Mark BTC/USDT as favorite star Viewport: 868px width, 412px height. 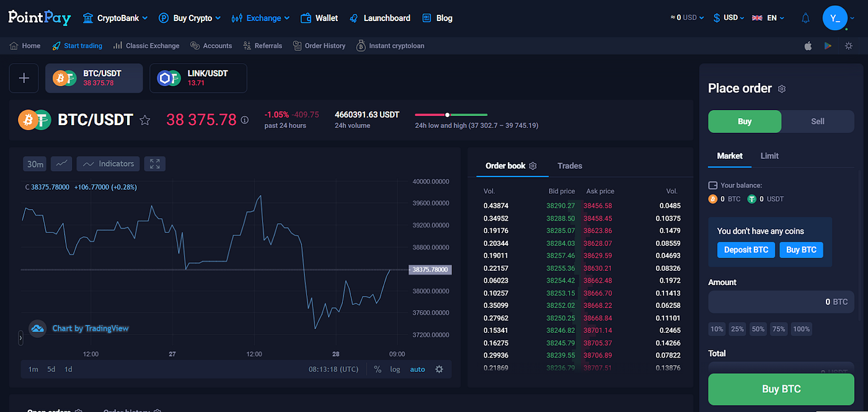tap(145, 120)
